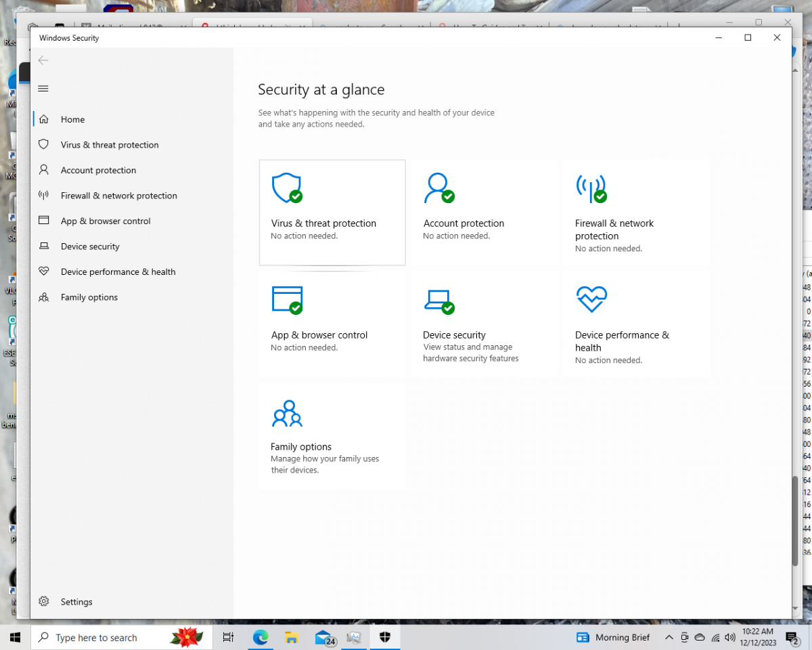Viewport: 812px width, 650px height.
Task: Open the Device performance & health heart tile
Action: point(637,324)
